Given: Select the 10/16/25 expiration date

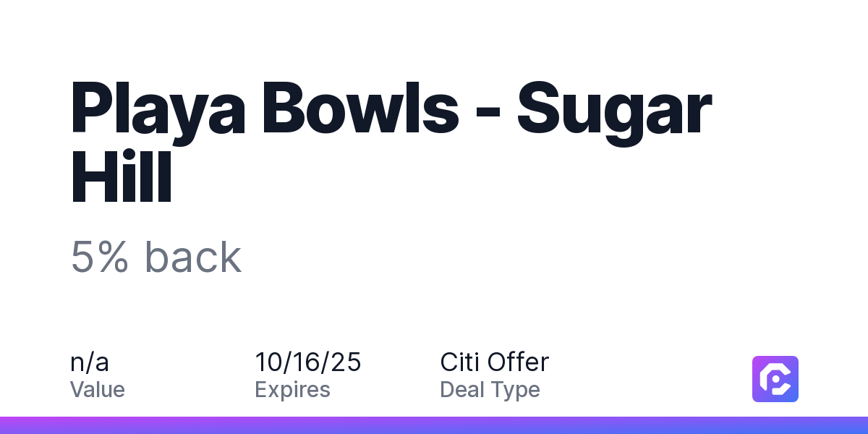Looking at the screenshot, I should point(307,362).
